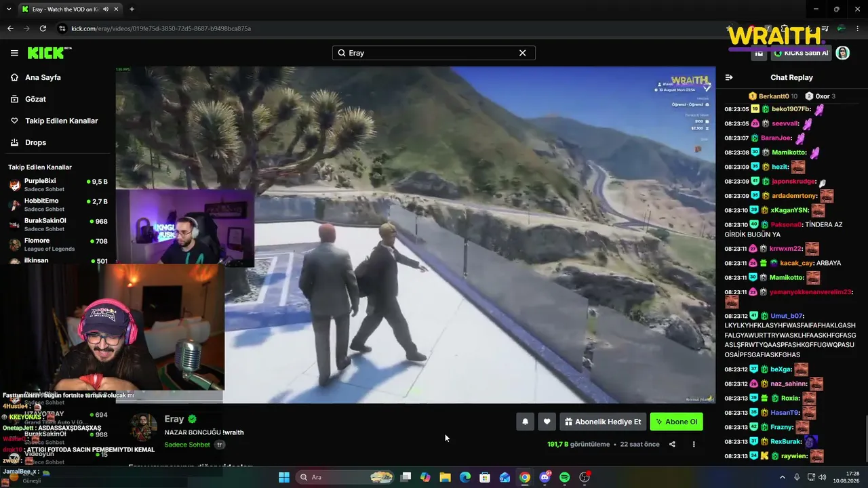This screenshot has width=868, height=488.
Task: Click the notification bell for Eray
Action: [x=525, y=422]
